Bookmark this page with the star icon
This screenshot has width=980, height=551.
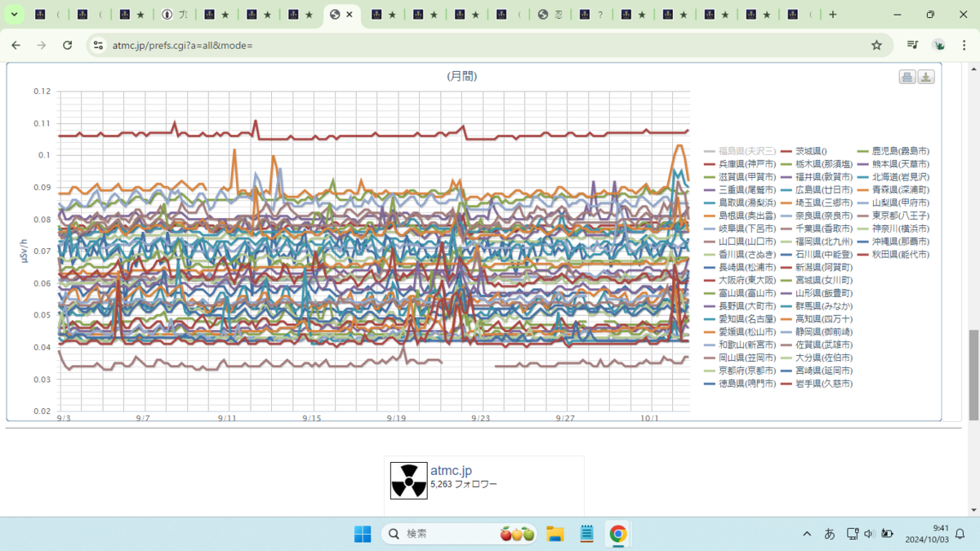[876, 46]
